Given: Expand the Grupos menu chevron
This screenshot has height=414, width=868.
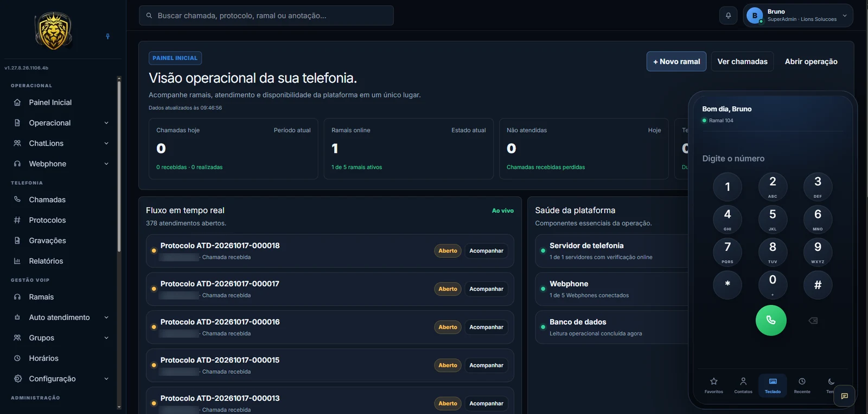Looking at the screenshot, I should coord(106,338).
